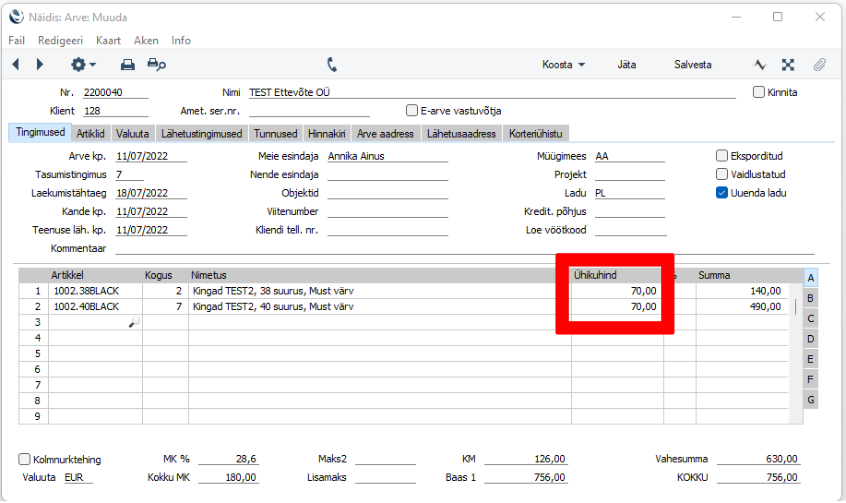Open the Fail menu

16,40
